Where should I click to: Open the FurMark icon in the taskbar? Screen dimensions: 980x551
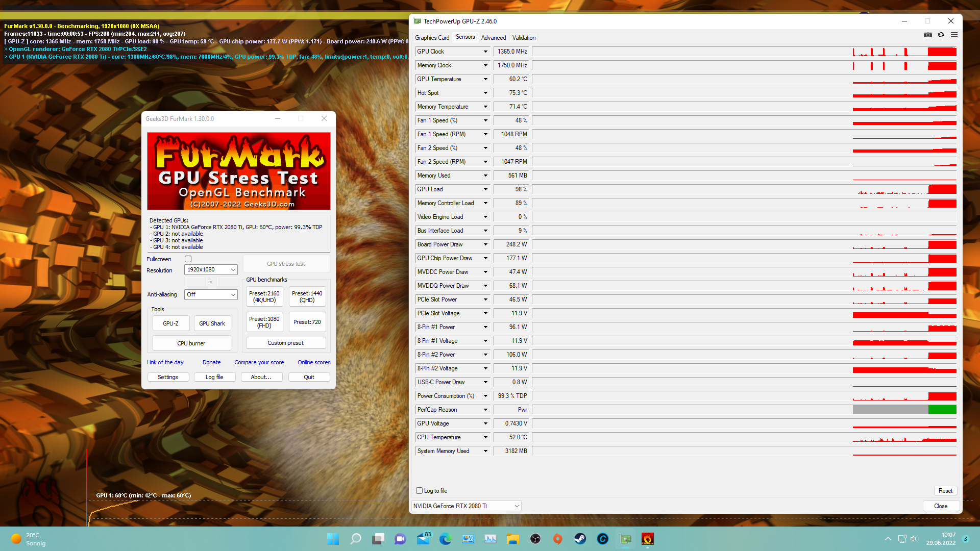647,539
